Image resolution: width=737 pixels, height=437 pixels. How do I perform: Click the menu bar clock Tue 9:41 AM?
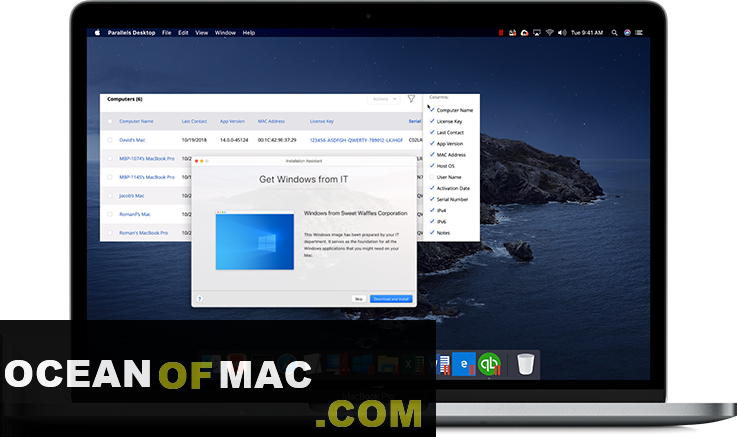[587, 32]
